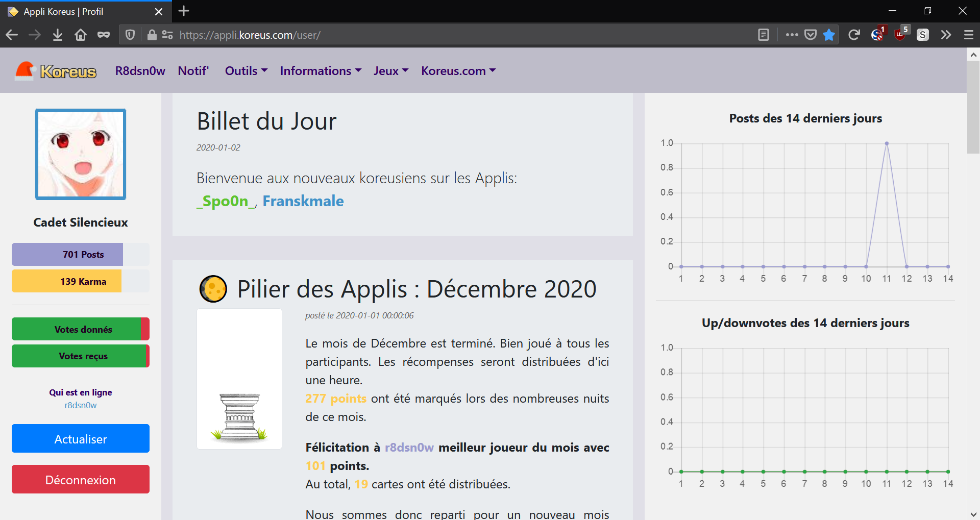Screen dimensions: 980x520
Task: Expand the Informations dropdown
Action: [321, 71]
